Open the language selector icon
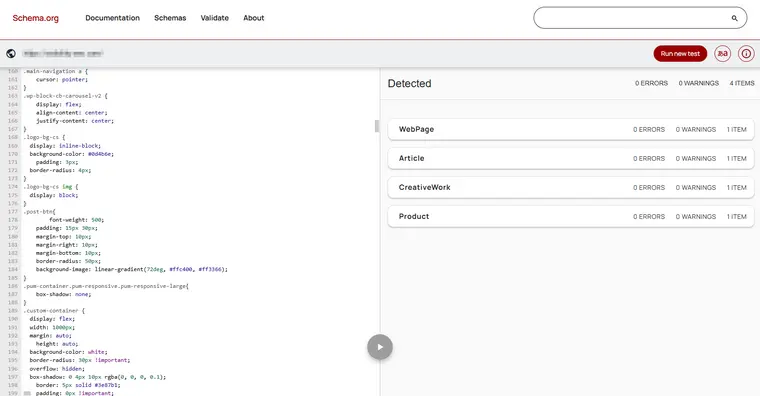The image size is (760, 396). tap(723, 53)
